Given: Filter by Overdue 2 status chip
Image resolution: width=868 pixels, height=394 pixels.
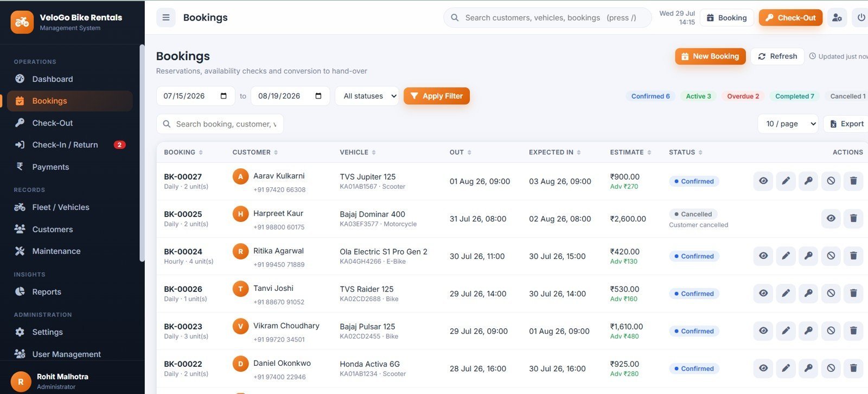Looking at the screenshot, I should (x=743, y=96).
